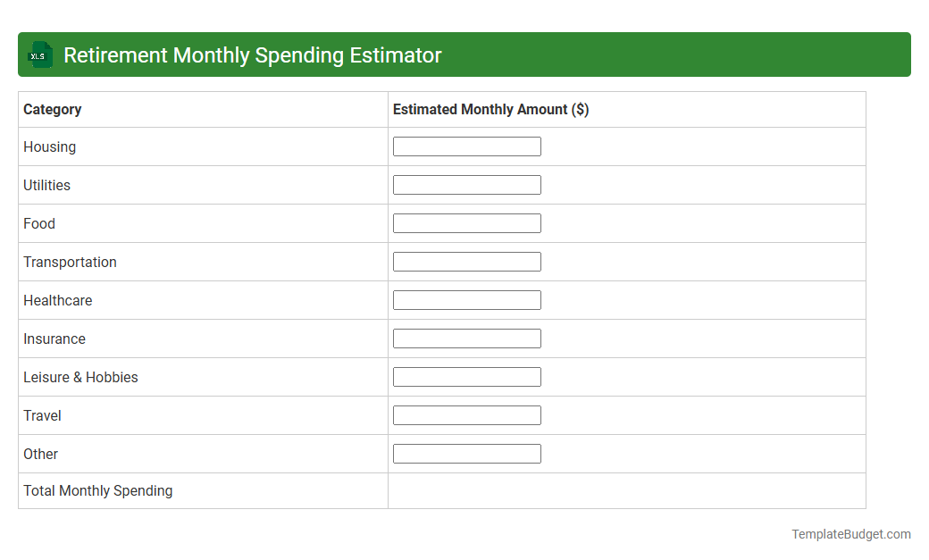The width and height of the screenshot is (929, 560).
Task: Click the Healthcare amount input field
Action: coord(466,299)
